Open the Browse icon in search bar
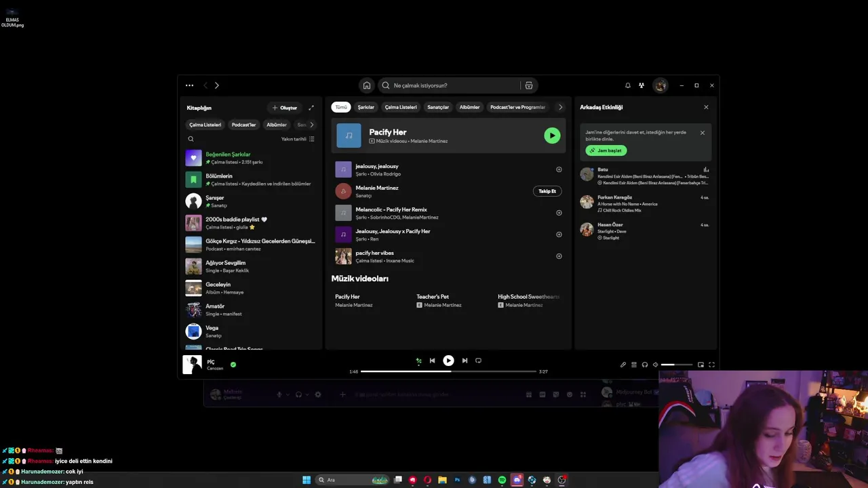 [x=529, y=85]
